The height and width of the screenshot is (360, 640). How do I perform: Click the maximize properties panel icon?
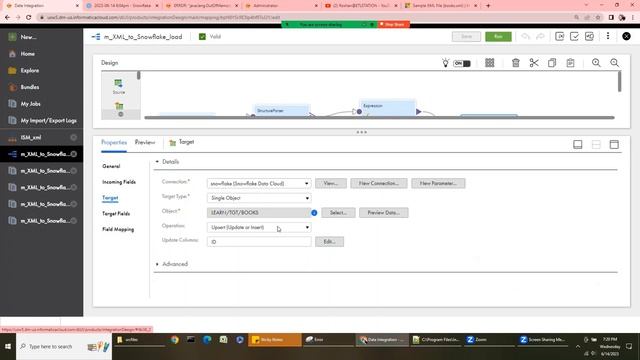pos(614,144)
